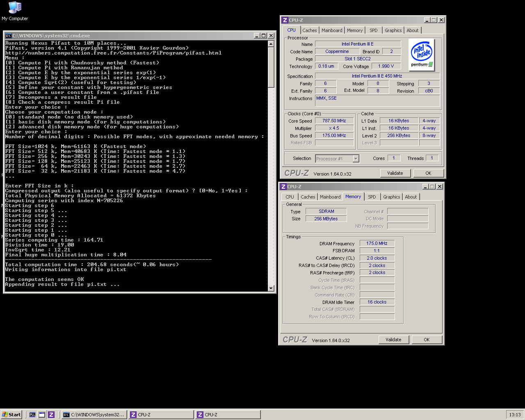Viewport: 525px width, 420px height.
Task: Click the Multiplier value x 4.5
Action: point(334,128)
